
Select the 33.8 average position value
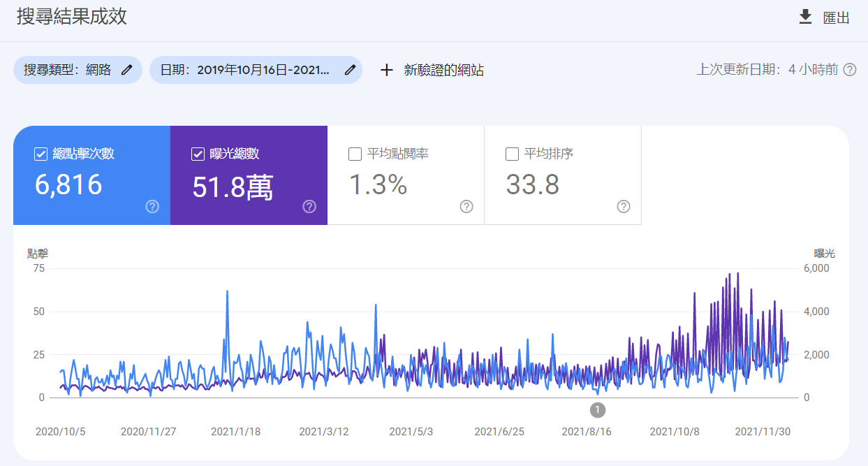point(533,185)
